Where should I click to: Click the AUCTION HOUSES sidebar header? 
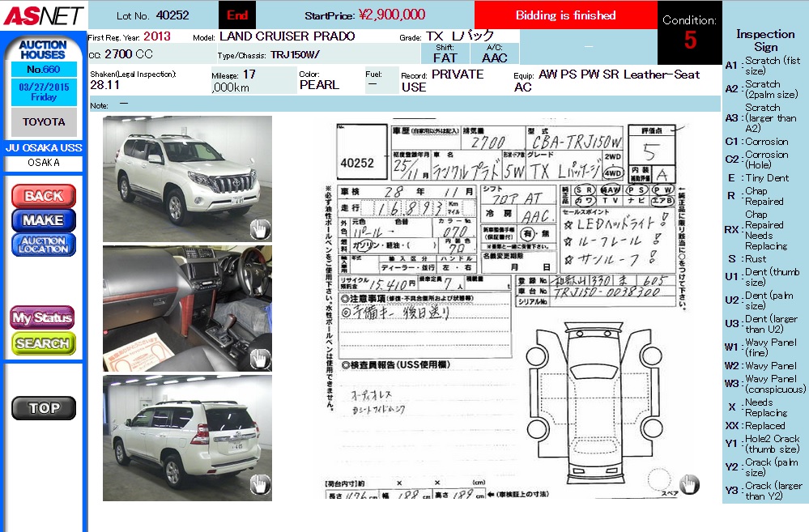(x=43, y=50)
